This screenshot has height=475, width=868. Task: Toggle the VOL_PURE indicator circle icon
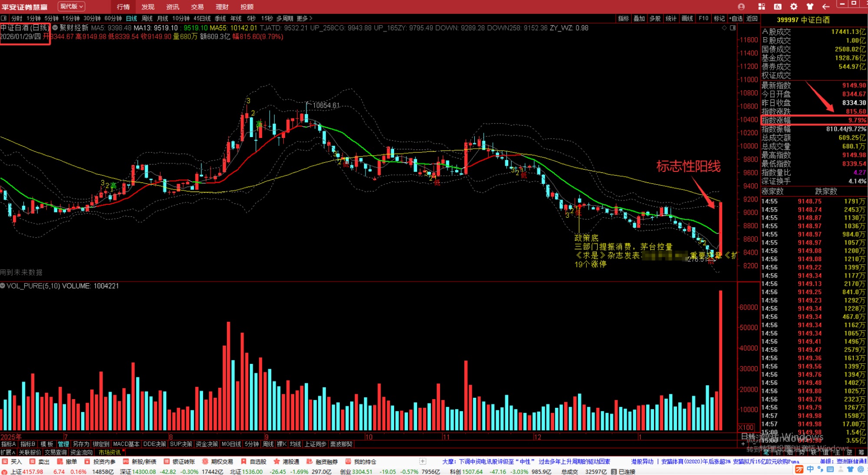coord(3,286)
